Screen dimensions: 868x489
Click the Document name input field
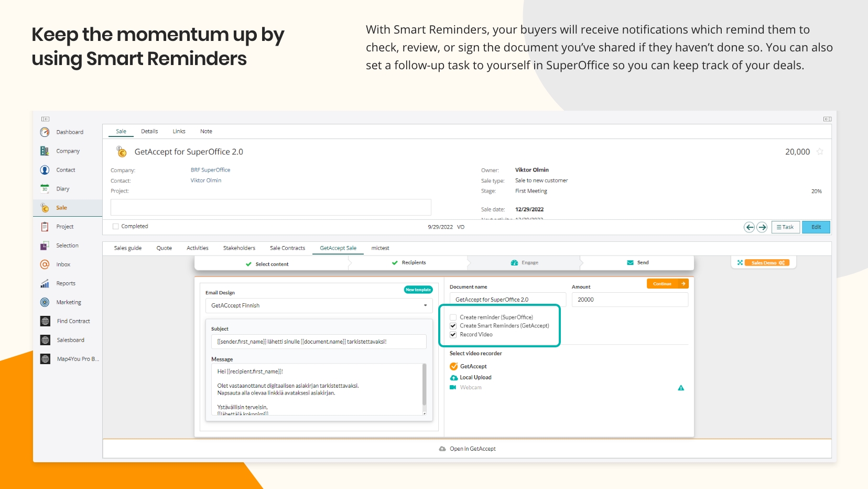click(507, 300)
